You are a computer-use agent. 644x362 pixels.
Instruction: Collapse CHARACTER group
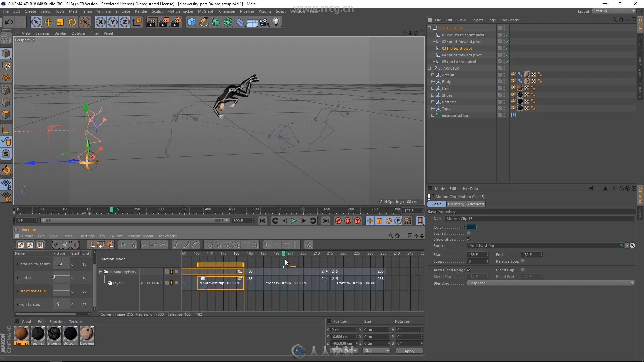[429, 68]
